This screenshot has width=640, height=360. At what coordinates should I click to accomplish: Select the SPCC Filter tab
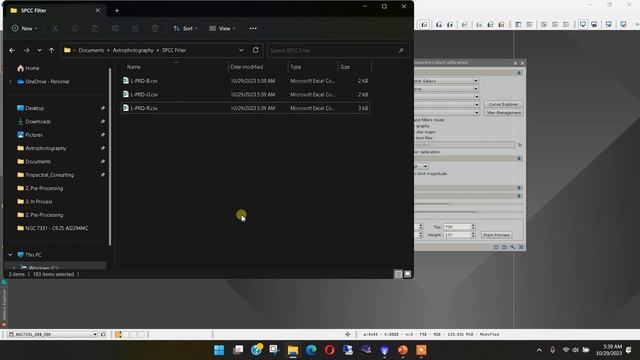coord(55,11)
